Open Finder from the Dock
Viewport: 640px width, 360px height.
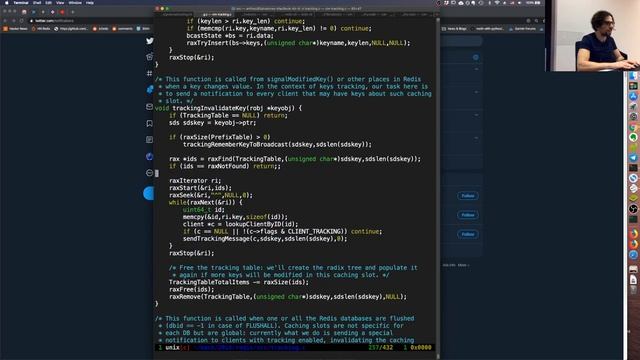point(633,76)
